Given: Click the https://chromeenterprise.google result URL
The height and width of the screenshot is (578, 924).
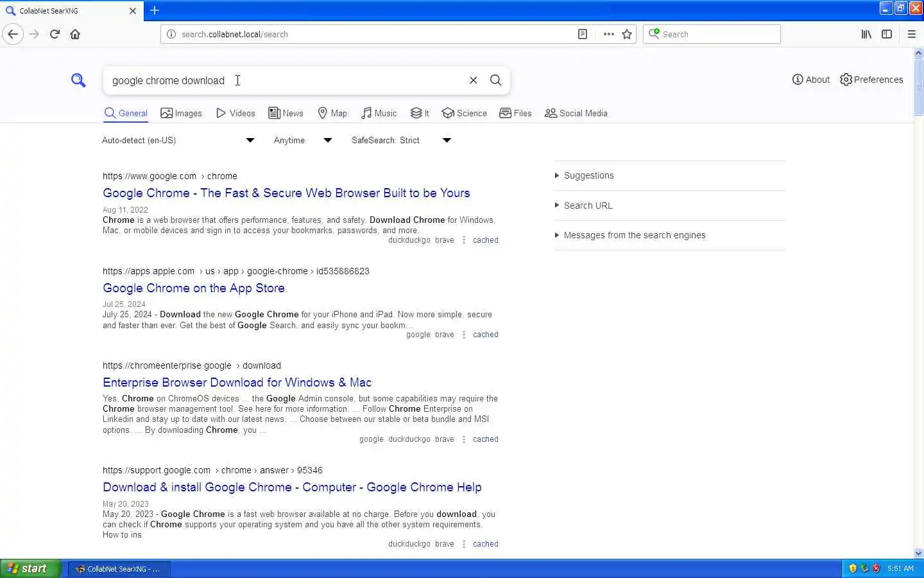Looking at the screenshot, I should pos(192,365).
